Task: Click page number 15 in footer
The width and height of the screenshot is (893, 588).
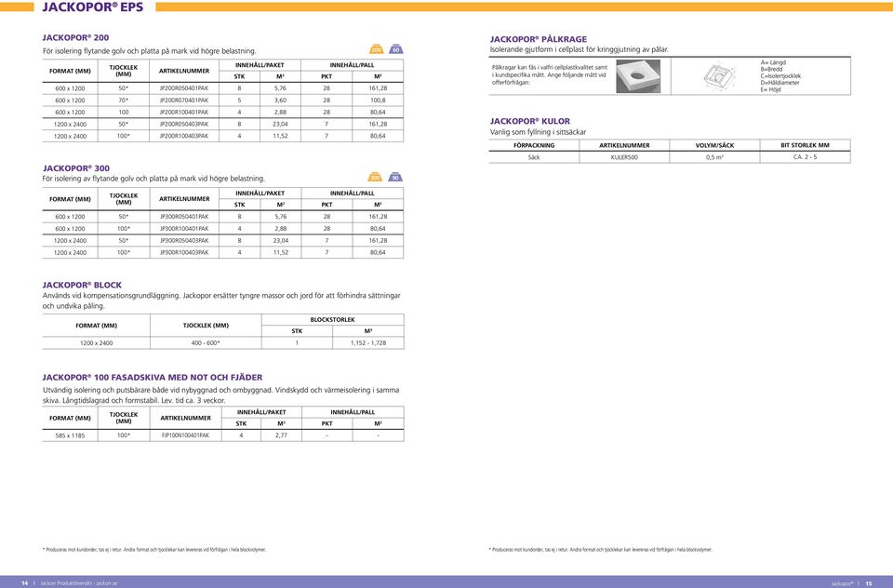Action: point(869,583)
